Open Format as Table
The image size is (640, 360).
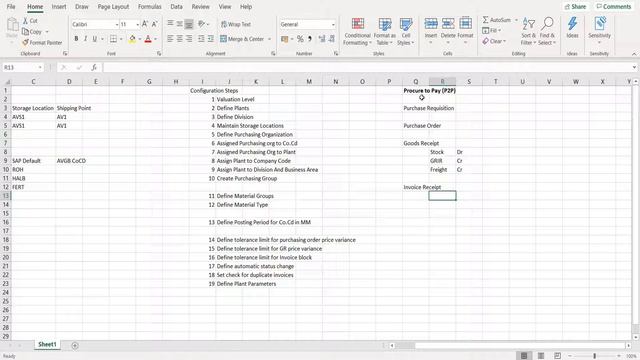click(x=384, y=31)
